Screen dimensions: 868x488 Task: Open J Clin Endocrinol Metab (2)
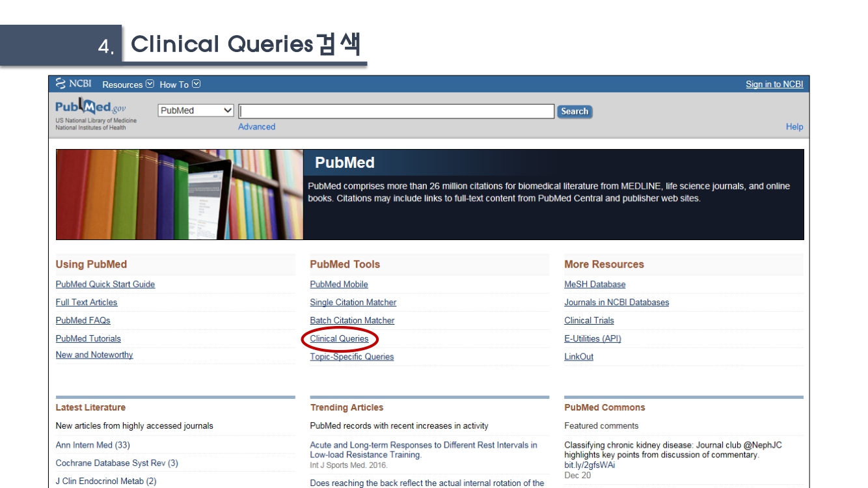(106, 481)
